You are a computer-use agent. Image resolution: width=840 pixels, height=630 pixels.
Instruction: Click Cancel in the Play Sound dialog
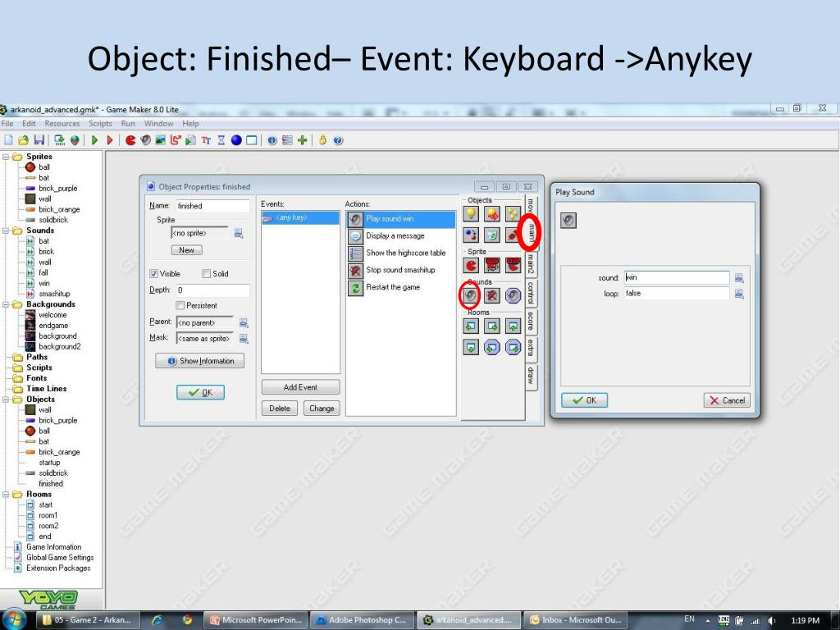pyautogui.click(x=727, y=400)
